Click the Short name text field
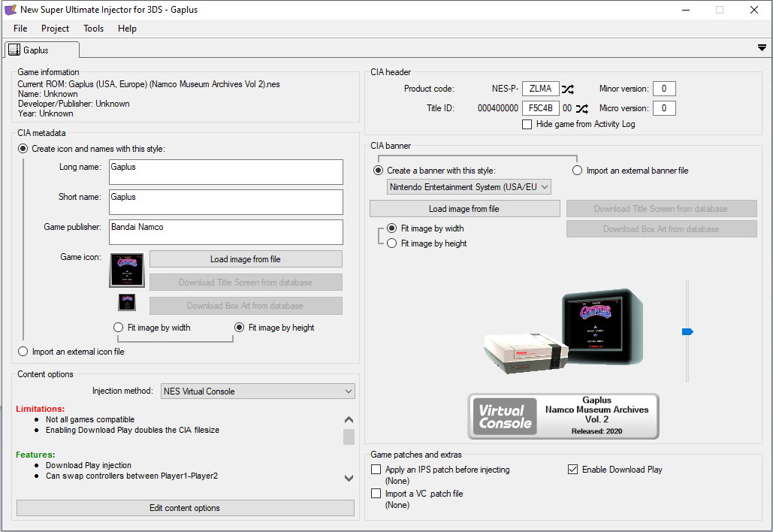773x532 pixels. [x=226, y=201]
